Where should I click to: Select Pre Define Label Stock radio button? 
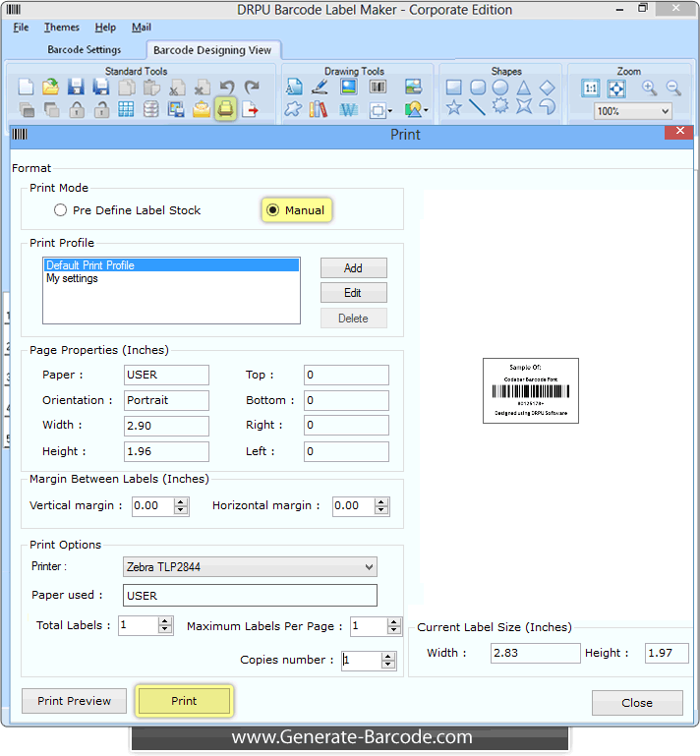coord(61,210)
